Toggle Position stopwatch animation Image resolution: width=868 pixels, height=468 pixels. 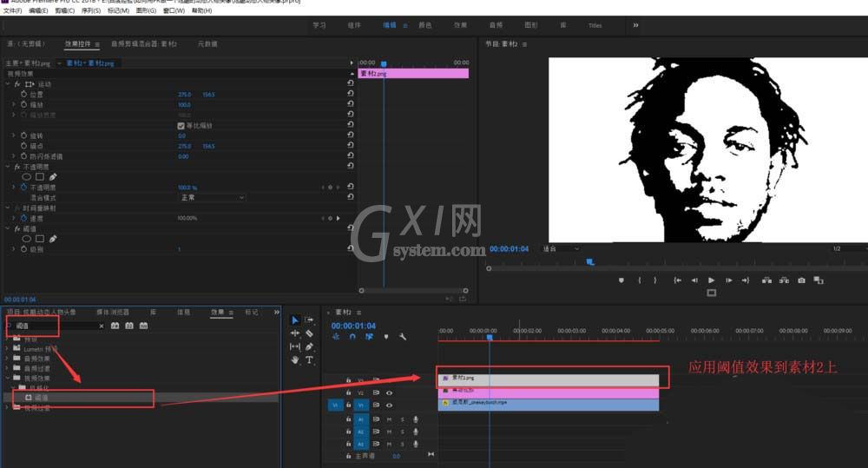[23, 94]
